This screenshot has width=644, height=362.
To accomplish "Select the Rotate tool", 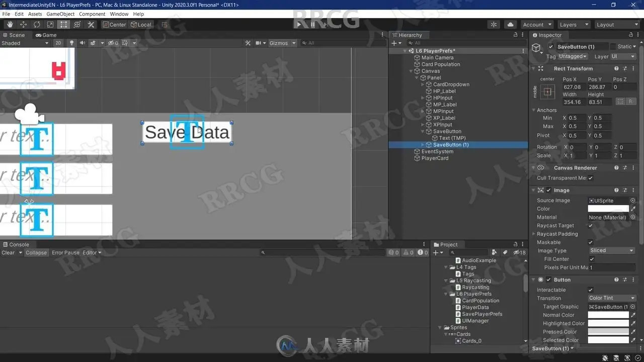I will point(37,25).
